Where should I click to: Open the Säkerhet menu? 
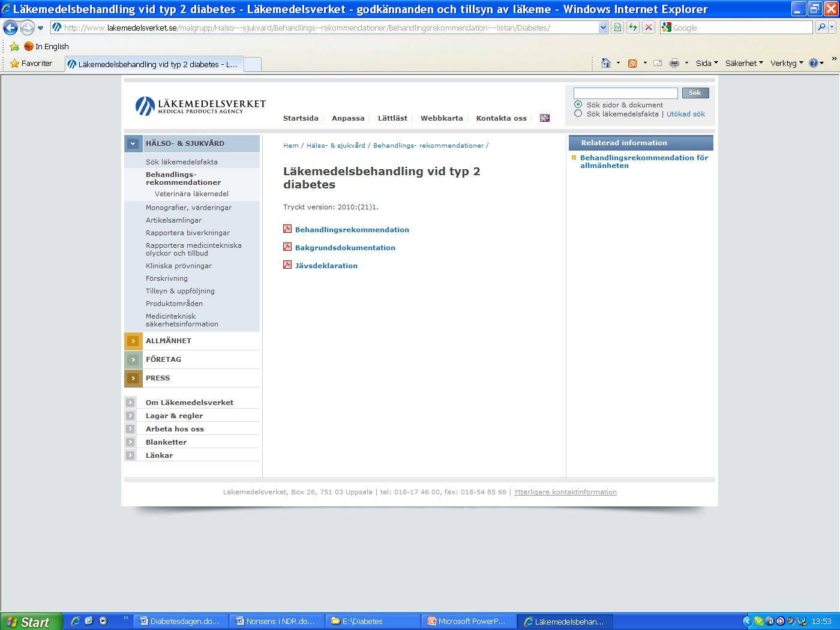click(744, 63)
